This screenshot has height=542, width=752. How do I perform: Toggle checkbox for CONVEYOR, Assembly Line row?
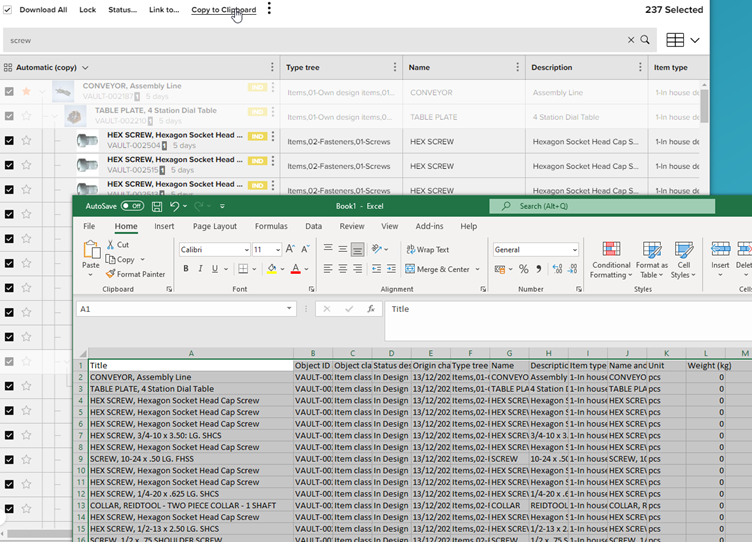pos(9,91)
